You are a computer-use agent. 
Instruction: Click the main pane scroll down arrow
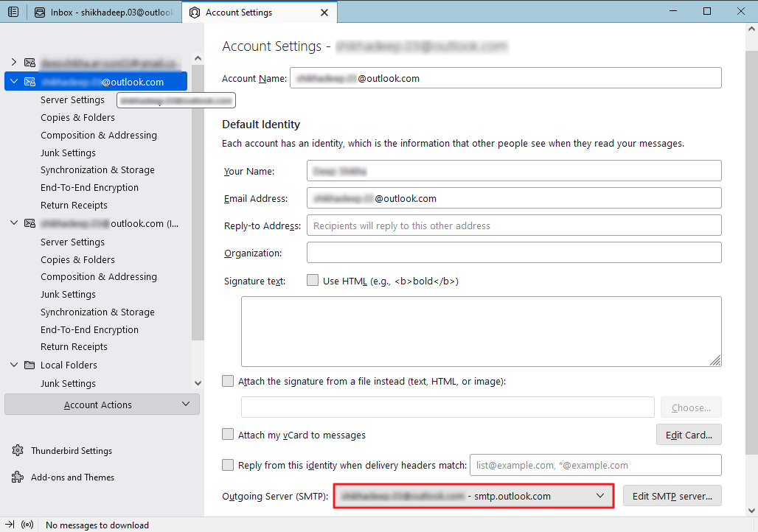pos(751,510)
